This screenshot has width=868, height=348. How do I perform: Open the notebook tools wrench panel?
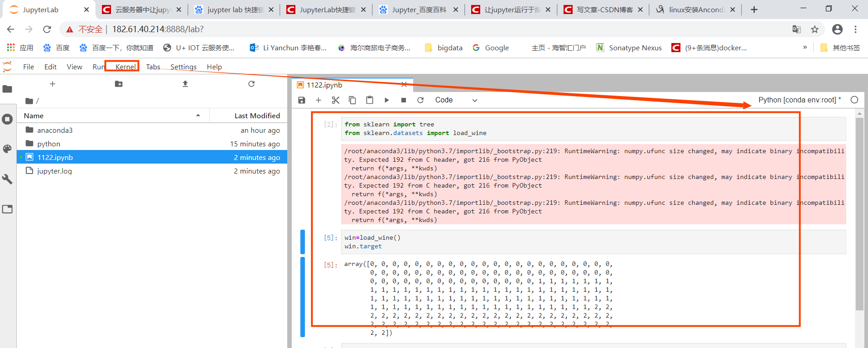pos(7,179)
